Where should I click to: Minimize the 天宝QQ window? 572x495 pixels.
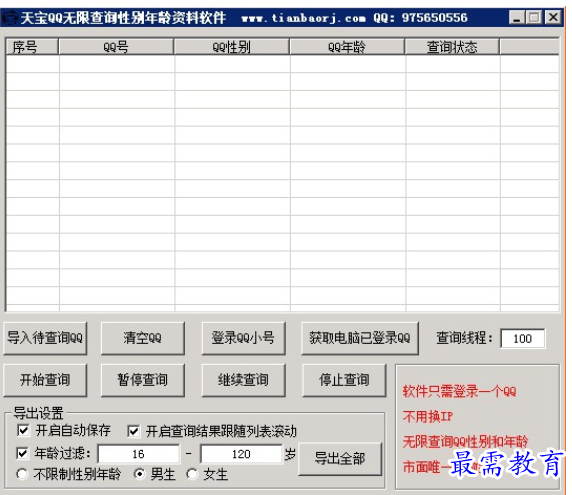point(517,18)
